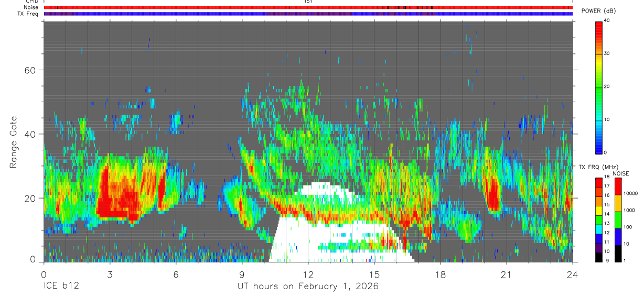The image size is (644, 297).
Task: Click the Range Gate y-axis title
Action: (13, 142)
